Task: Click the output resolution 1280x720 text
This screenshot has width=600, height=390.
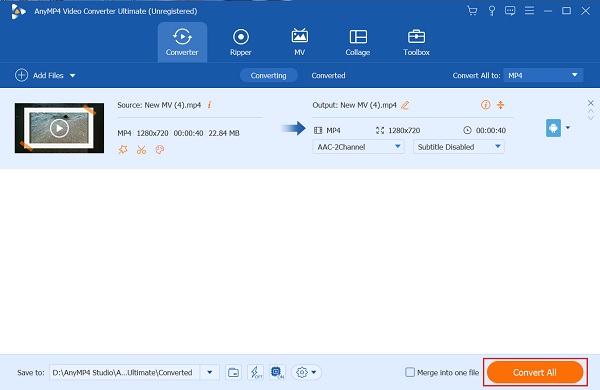Action: 404,131
